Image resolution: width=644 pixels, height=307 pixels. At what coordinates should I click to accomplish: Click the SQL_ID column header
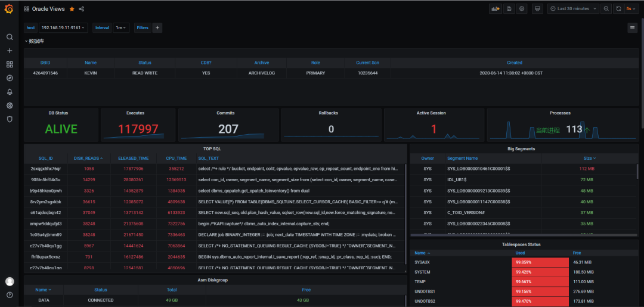pyautogui.click(x=45, y=158)
